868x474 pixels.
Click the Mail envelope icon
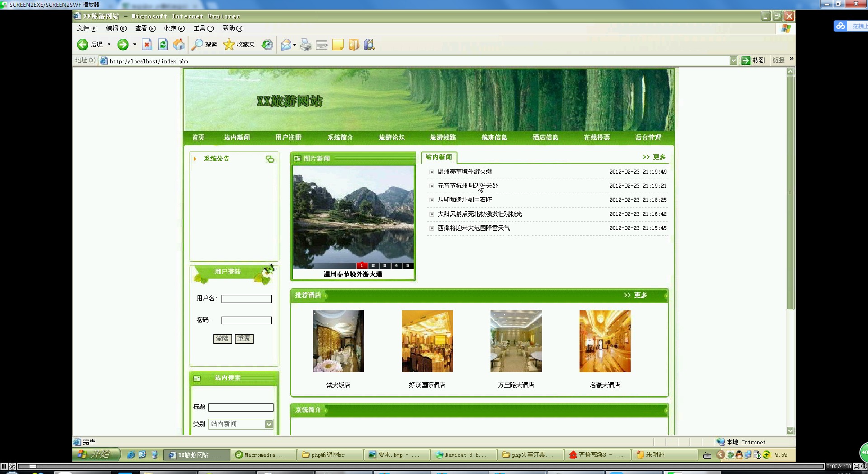coord(286,44)
